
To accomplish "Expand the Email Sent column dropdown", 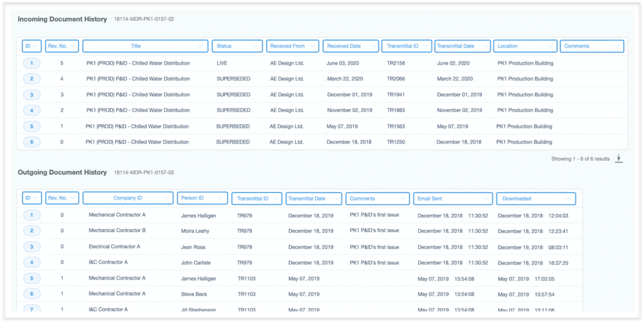I will (x=486, y=199).
